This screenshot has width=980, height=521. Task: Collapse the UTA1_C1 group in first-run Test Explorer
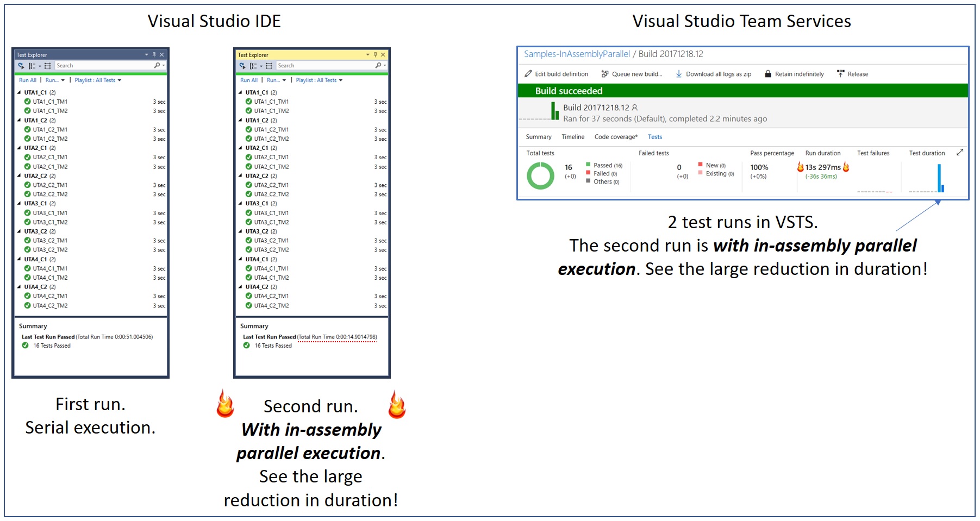click(20, 92)
